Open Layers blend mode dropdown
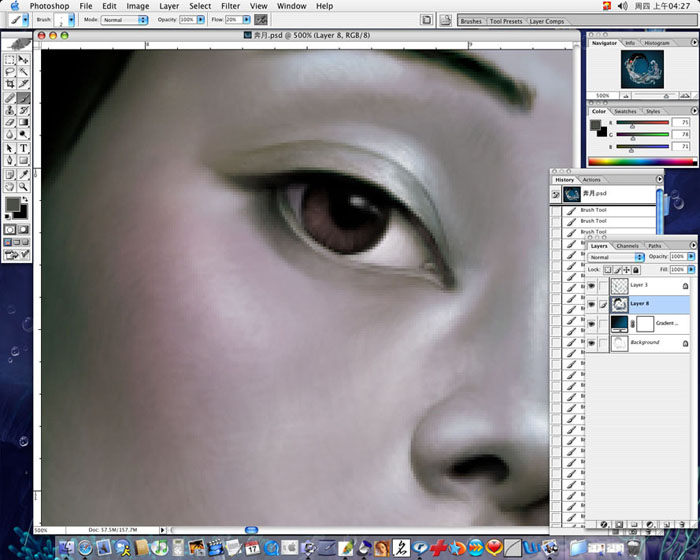 pos(616,257)
